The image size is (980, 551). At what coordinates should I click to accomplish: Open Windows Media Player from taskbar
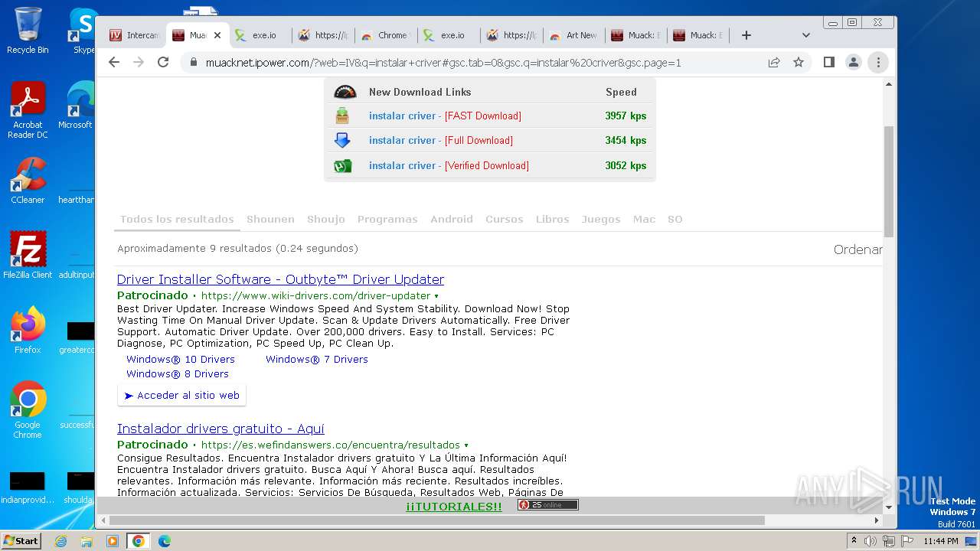113,541
